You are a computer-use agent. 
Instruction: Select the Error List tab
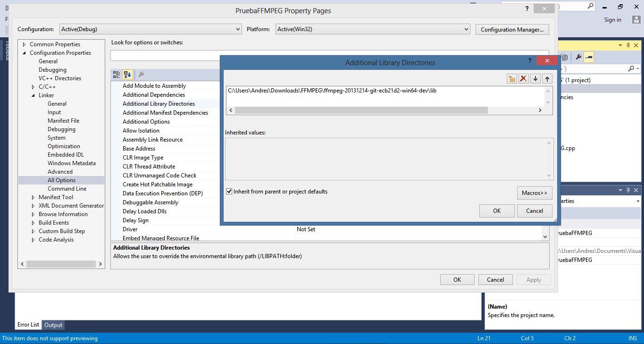28,324
